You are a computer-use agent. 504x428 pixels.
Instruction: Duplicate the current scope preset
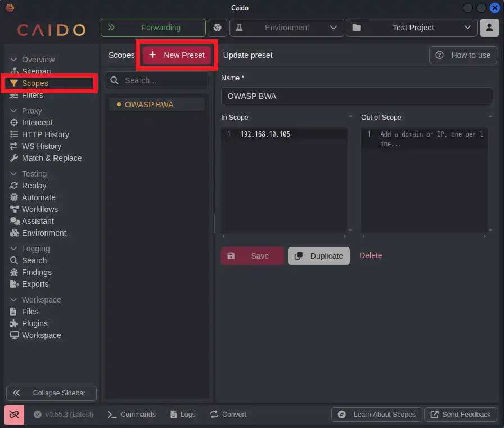(x=319, y=256)
